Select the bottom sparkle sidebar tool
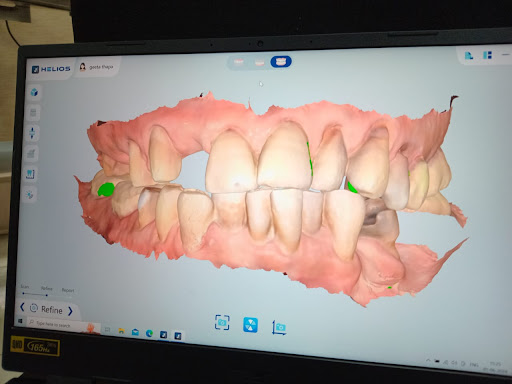 click(x=29, y=194)
